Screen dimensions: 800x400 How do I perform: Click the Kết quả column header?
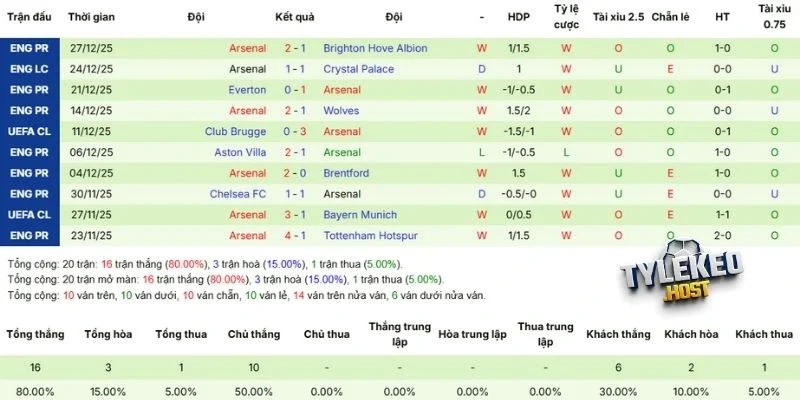pyautogui.click(x=295, y=18)
